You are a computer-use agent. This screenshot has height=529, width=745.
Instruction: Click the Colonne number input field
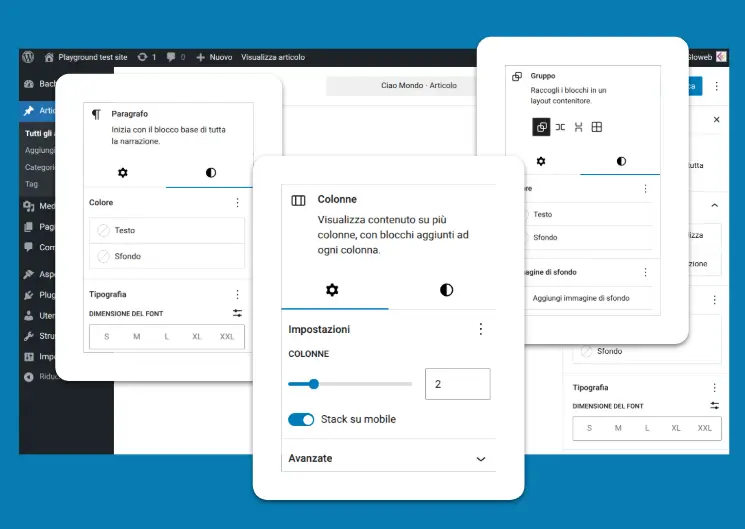[x=457, y=384]
